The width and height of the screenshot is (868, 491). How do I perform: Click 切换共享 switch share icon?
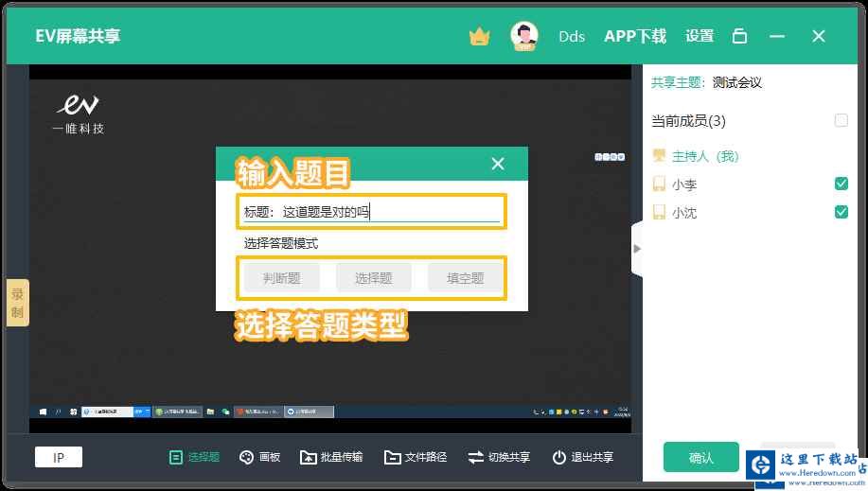(475, 457)
